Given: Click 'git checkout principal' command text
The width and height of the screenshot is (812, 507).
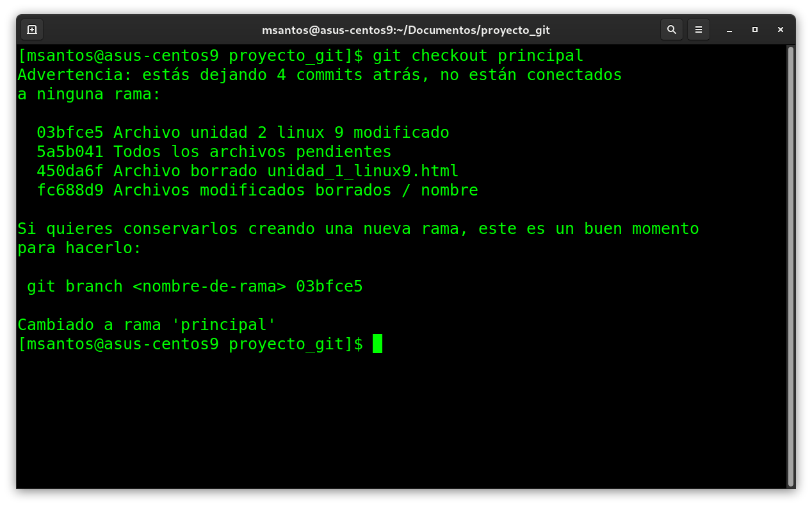Looking at the screenshot, I should point(478,56).
